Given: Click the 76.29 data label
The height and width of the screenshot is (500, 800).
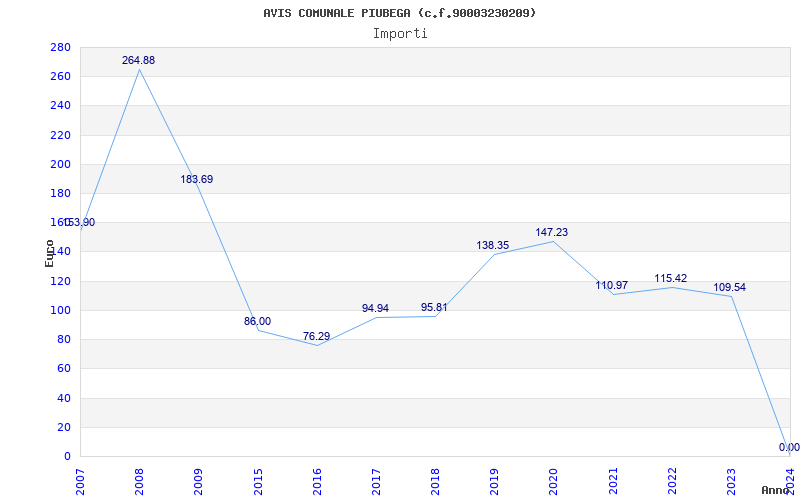Looking at the screenshot, I should pyautogui.click(x=316, y=336).
